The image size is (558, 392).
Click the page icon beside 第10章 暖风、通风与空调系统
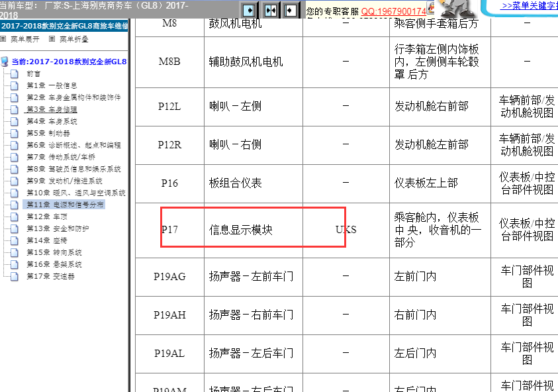(x=15, y=193)
